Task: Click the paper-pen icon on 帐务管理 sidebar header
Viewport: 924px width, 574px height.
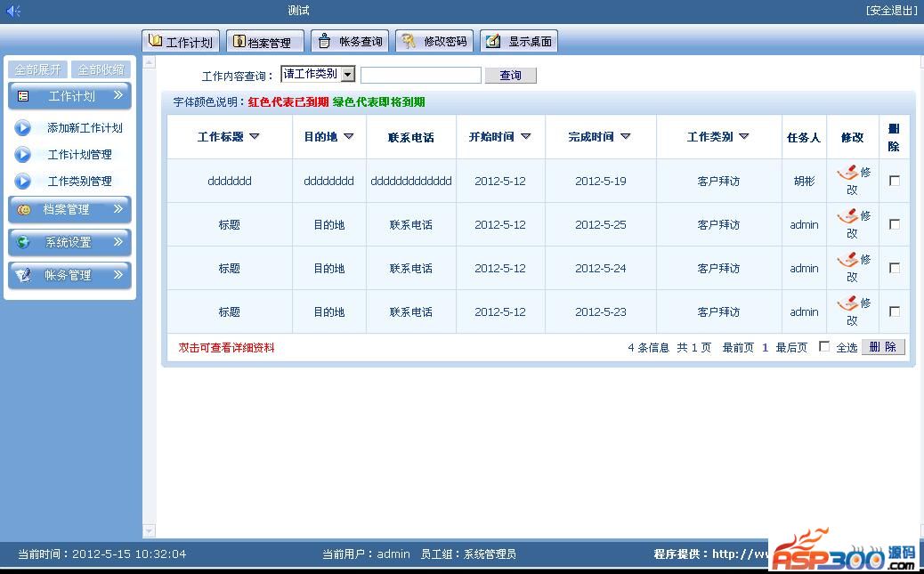Action: coord(23,275)
